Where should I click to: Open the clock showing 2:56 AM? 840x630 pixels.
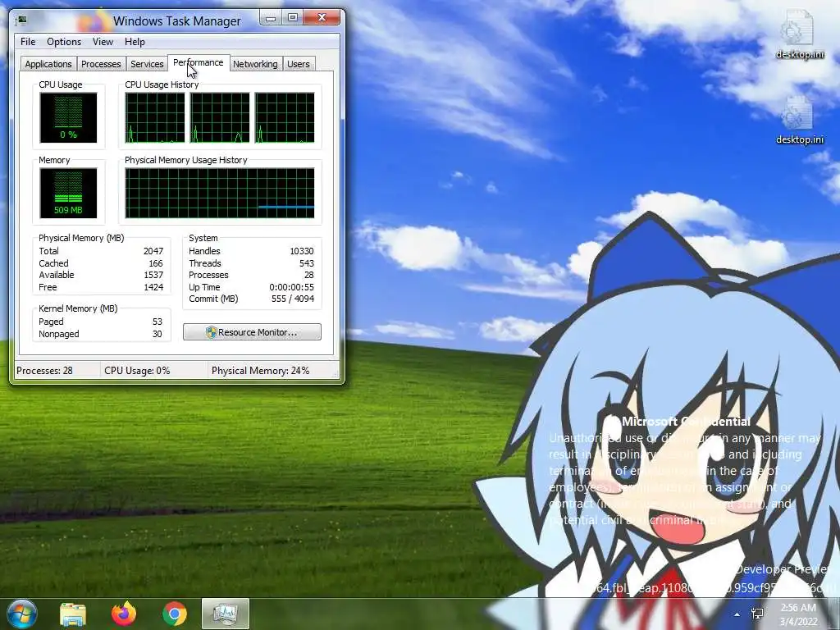coord(798,614)
